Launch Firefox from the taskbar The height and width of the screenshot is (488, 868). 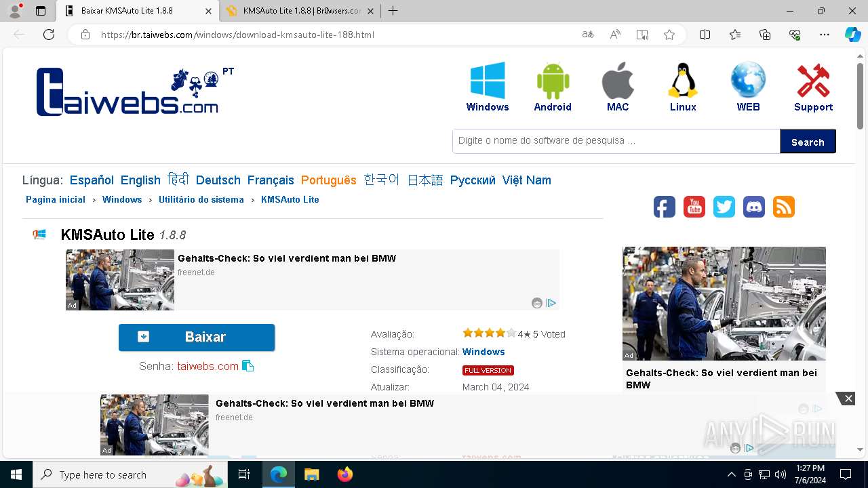(344, 474)
